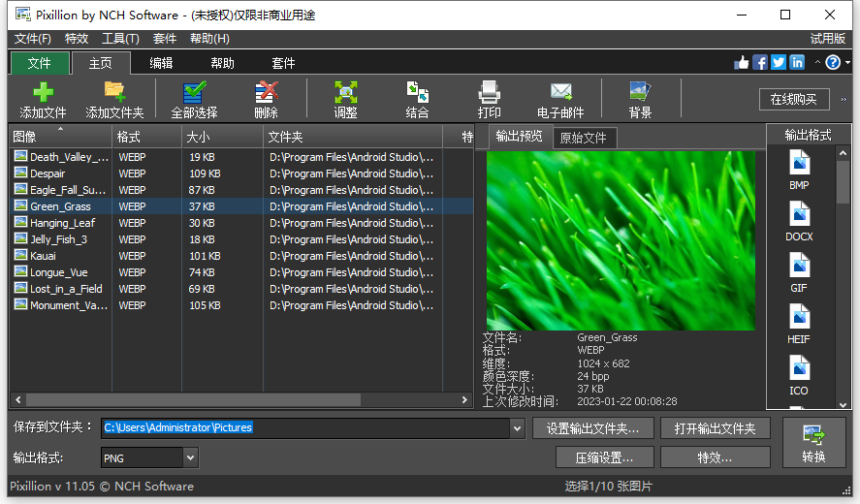Select the Eagle_Fall_Su... file row
This screenshot has height=504, width=860.
241,190
